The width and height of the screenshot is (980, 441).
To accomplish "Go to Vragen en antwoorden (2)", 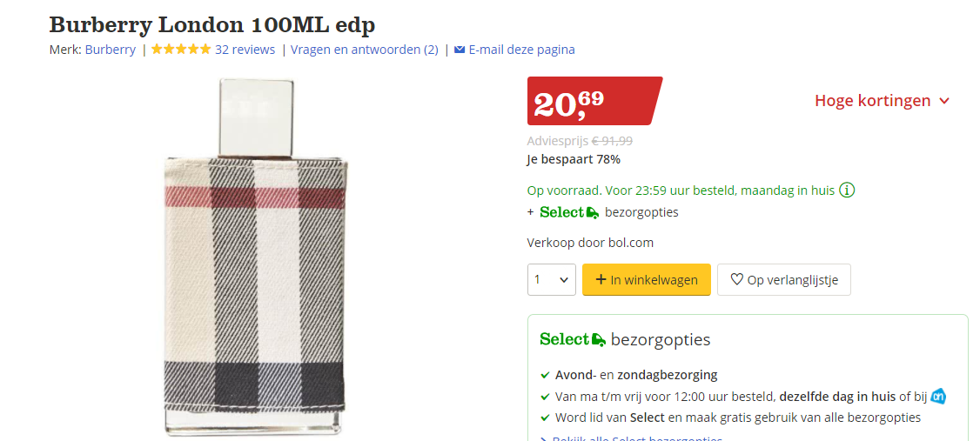I will 365,50.
